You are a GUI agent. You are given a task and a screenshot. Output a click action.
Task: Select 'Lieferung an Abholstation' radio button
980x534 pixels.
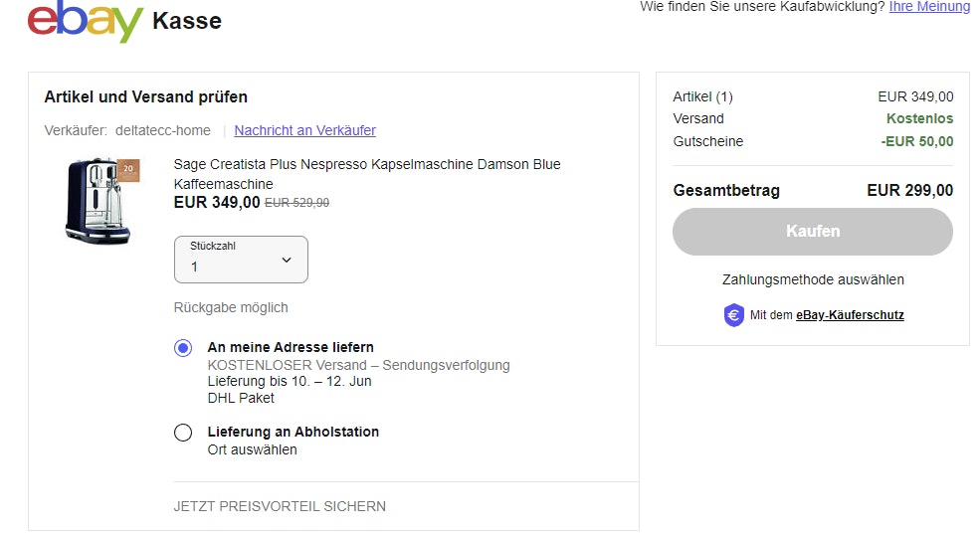[x=183, y=433]
